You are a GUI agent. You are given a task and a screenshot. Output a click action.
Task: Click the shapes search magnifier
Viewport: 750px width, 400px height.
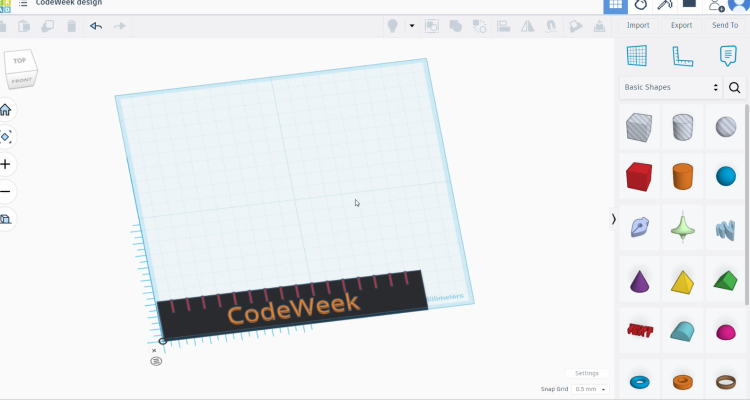735,88
